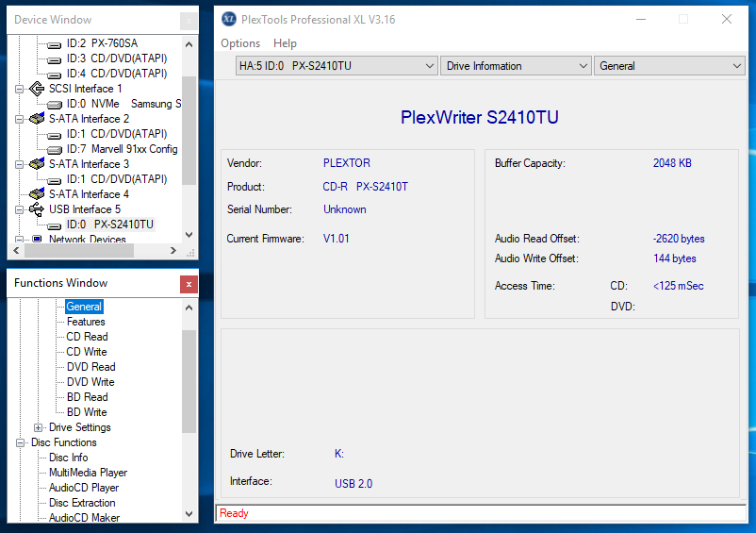
Task: Expand the Drive Settings node
Action: [38, 427]
